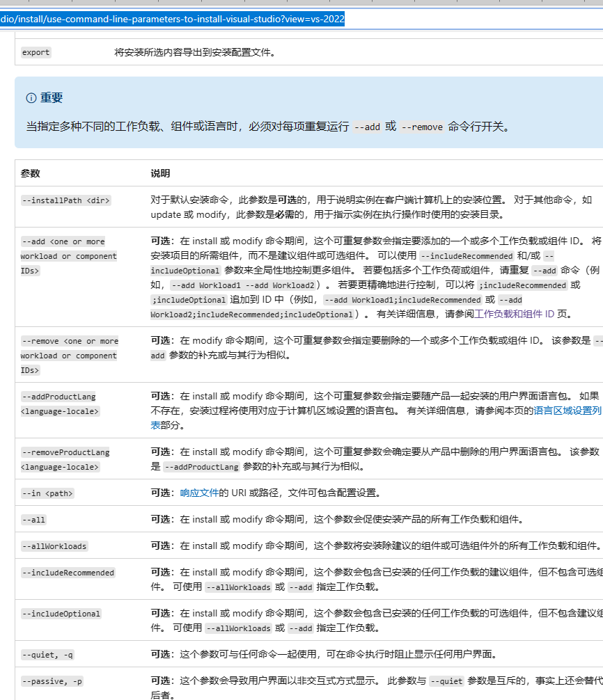Click the --includeRecommended parameter cell

pyautogui.click(x=68, y=573)
